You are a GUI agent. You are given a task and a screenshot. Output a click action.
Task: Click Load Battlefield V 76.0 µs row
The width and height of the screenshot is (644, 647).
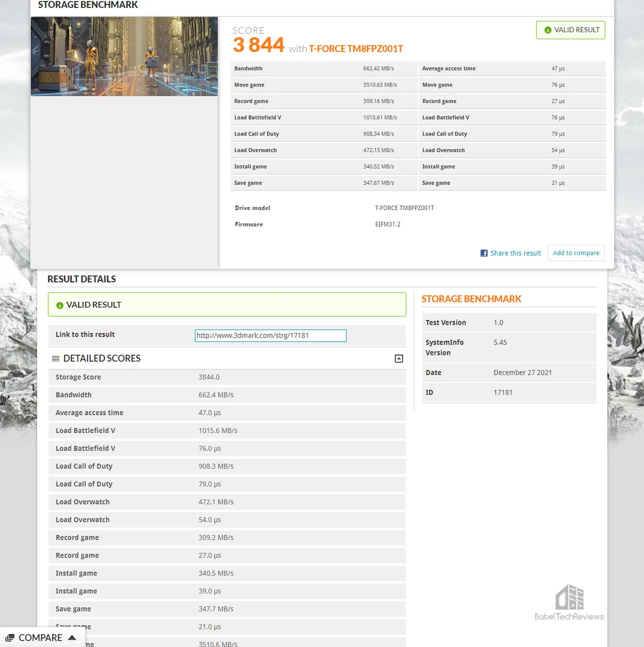pyautogui.click(x=227, y=448)
